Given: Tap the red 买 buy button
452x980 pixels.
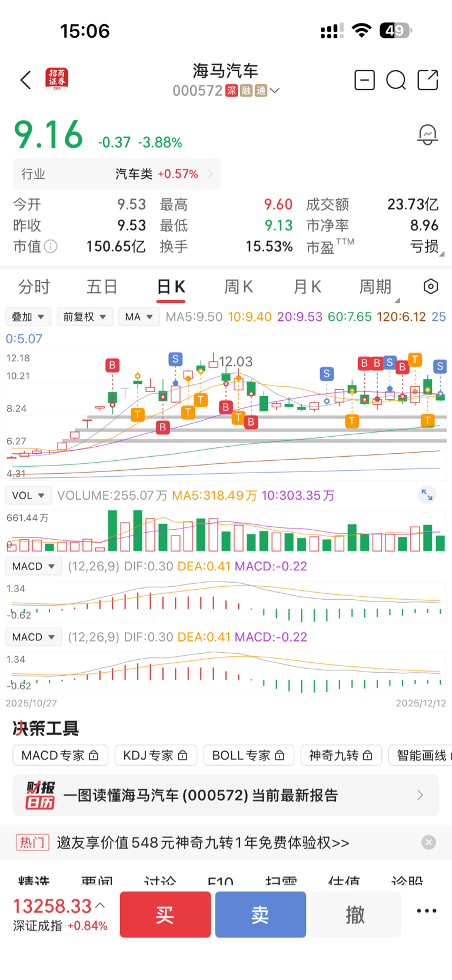Looking at the screenshot, I should pyautogui.click(x=165, y=914).
